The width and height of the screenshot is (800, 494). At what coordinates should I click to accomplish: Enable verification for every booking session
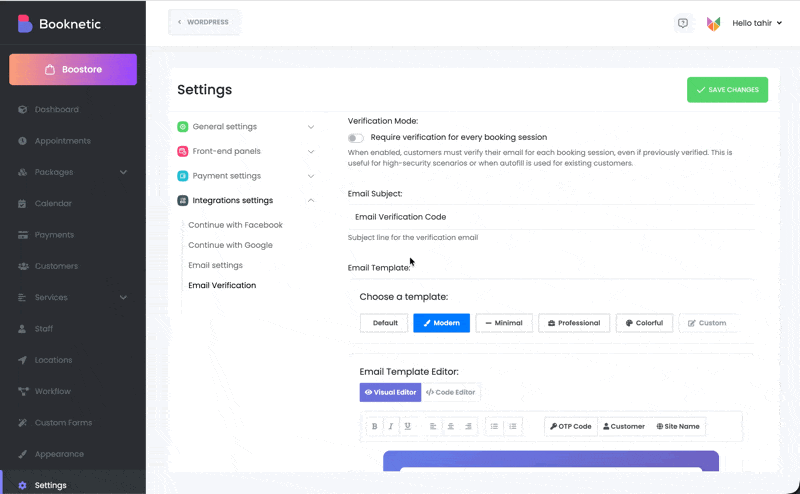tap(356, 137)
